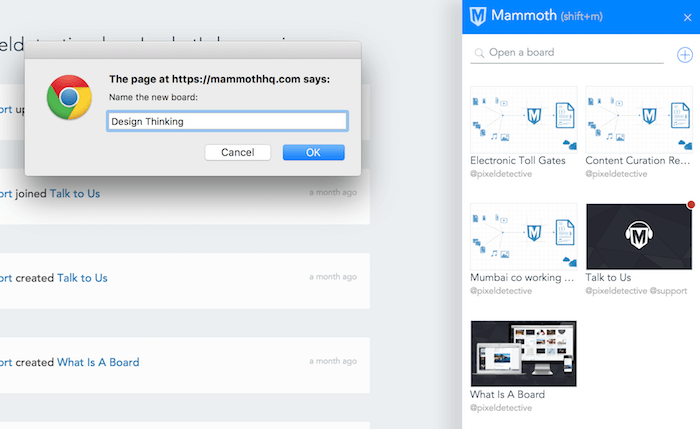This screenshot has width=700, height=429.
Task: Click the Content Curation Re… title
Action: pos(638,160)
